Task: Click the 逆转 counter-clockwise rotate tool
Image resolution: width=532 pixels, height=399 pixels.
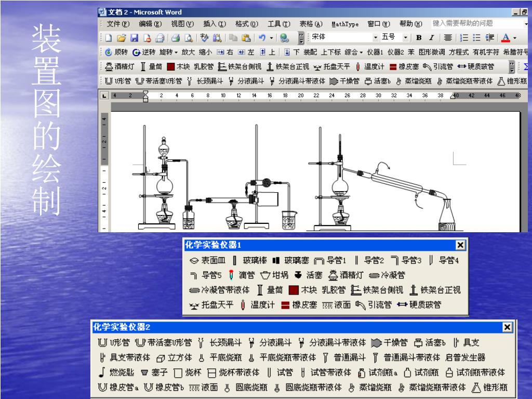Action: [x=143, y=52]
